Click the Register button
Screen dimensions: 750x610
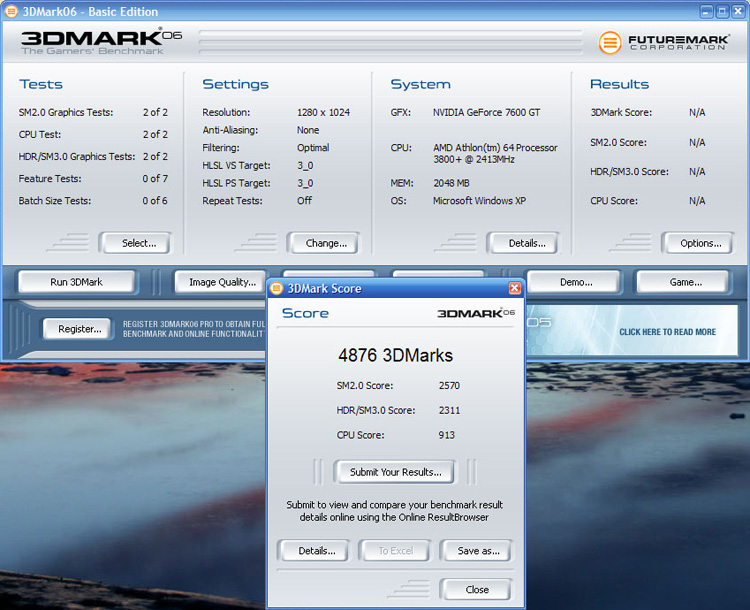77,329
